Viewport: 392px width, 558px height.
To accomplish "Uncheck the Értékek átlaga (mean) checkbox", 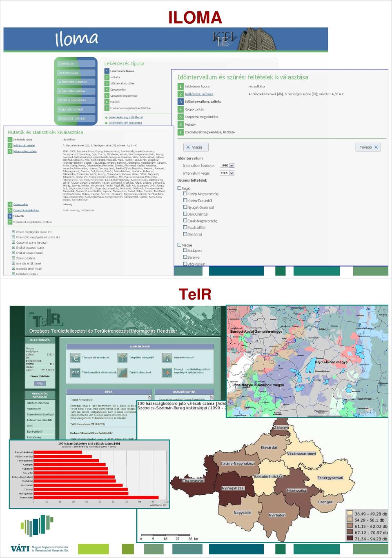I will (13, 253).
